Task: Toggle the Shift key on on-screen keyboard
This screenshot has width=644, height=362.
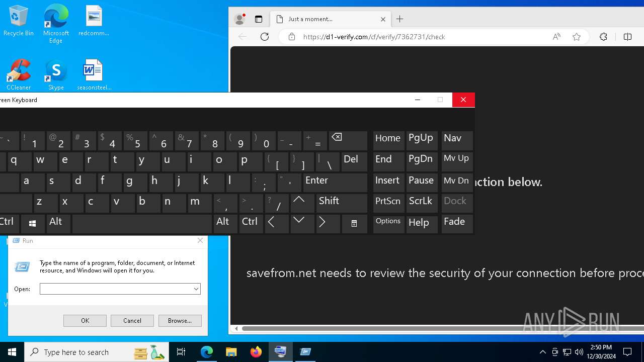Action: (342, 203)
